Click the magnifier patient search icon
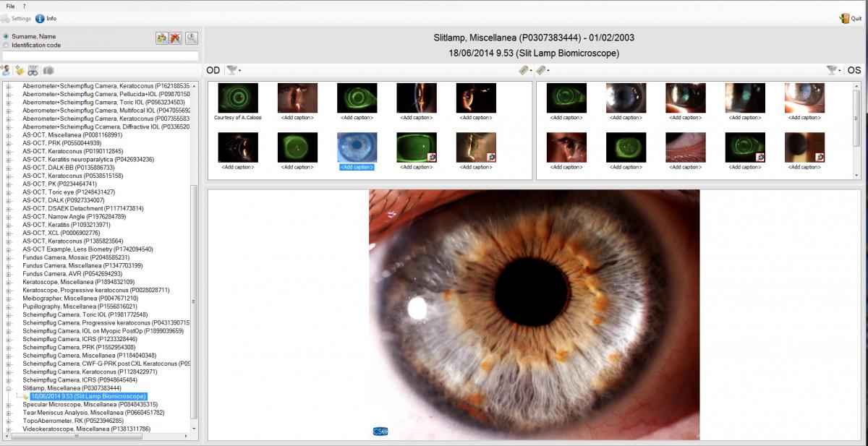868x446 pixels. tap(192, 38)
